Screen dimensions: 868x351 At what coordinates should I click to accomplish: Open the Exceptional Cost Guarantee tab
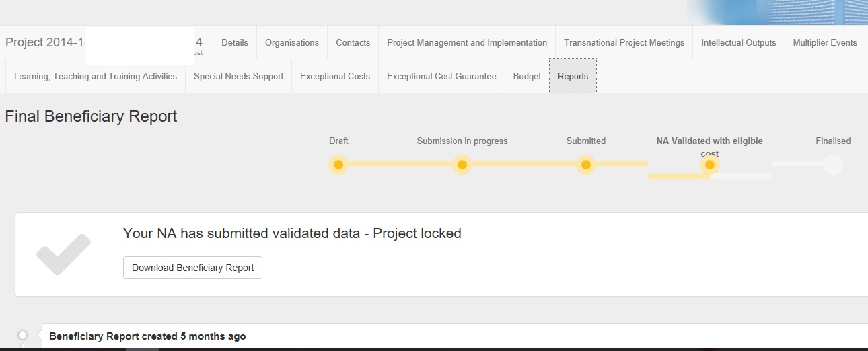(x=441, y=76)
